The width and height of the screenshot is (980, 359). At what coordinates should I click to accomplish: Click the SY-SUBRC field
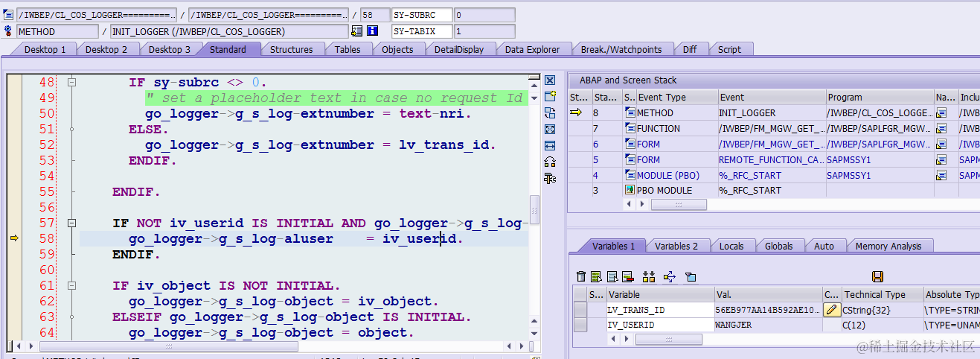[422, 15]
